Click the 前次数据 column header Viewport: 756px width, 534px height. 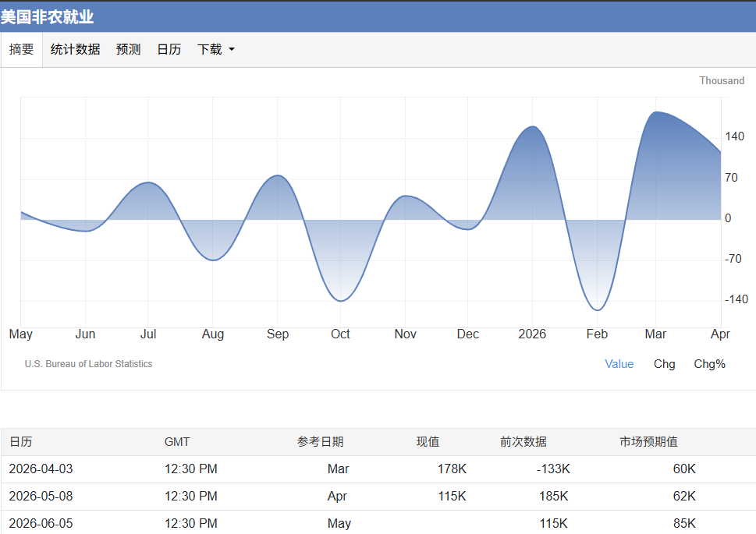click(524, 442)
